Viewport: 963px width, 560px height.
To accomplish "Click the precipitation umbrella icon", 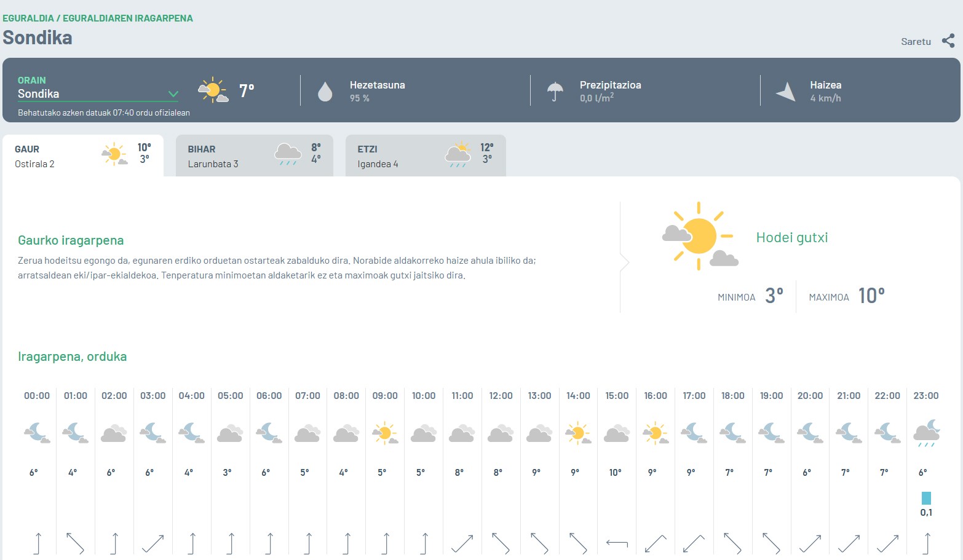I will click(555, 92).
